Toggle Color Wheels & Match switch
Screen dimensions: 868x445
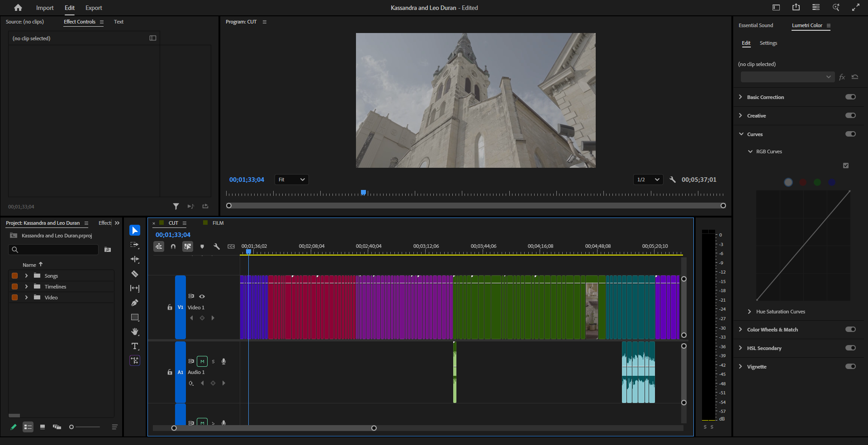[x=850, y=329]
